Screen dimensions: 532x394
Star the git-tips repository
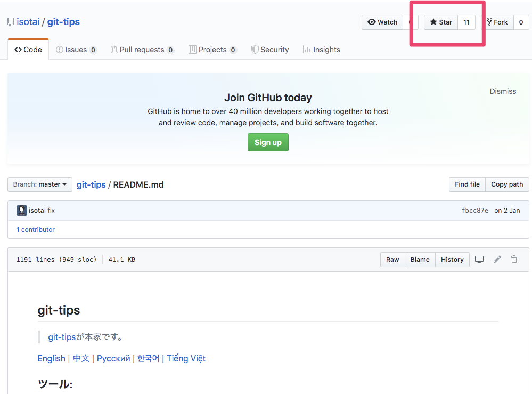click(x=441, y=22)
